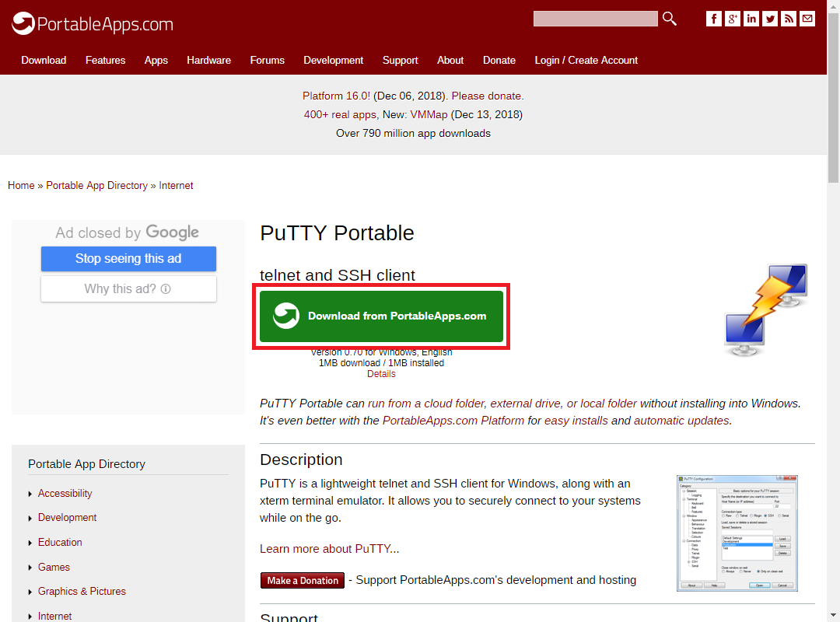Open the LinkedIn social icon
Image resolution: width=840 pixels, height=622 pixels.
[751, 19]
